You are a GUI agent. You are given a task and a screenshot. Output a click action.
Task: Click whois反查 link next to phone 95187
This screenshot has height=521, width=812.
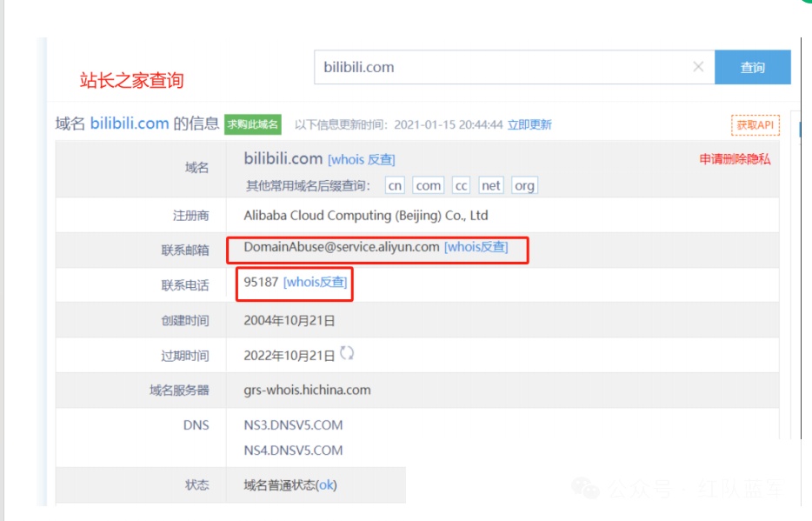[x=315, y=283]
